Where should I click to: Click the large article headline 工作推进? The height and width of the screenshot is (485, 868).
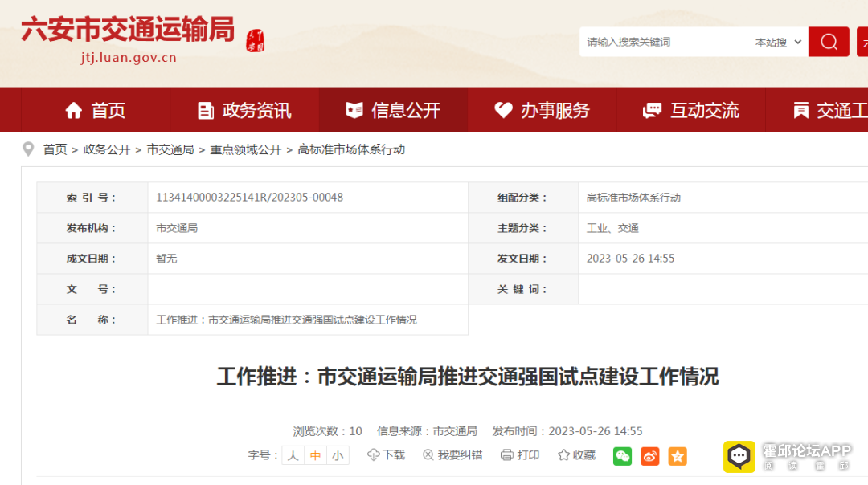[x=468, y=377]
